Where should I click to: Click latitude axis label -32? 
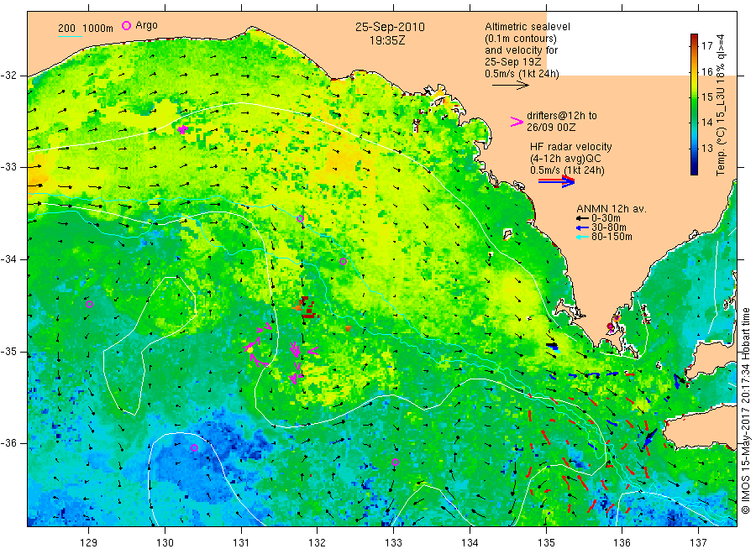pos(8,76)
